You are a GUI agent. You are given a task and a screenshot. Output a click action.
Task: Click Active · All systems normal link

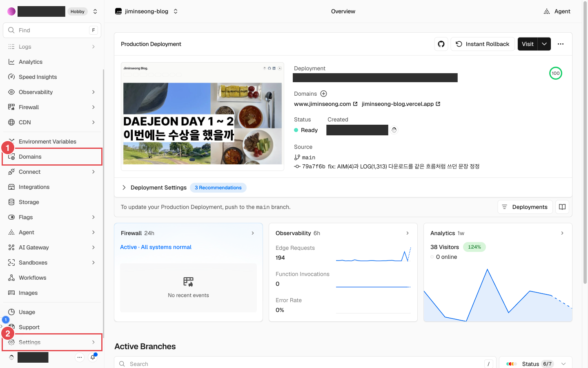click(x=156, y=247)
